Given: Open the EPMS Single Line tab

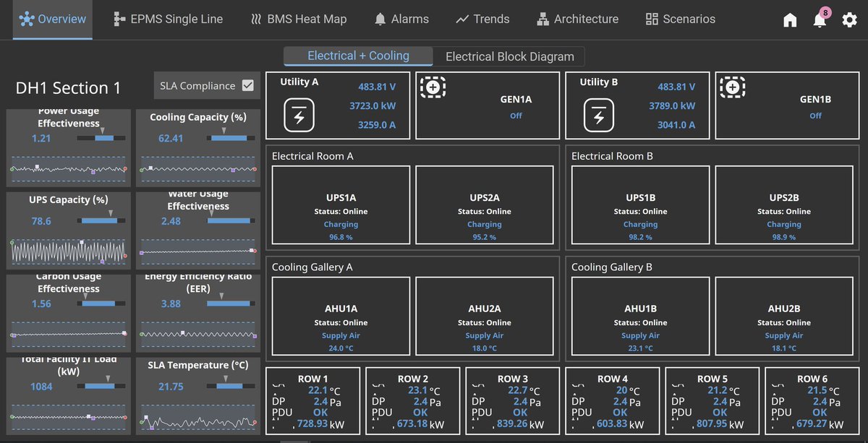Looking at the screenshot, I should click(168, 20).
